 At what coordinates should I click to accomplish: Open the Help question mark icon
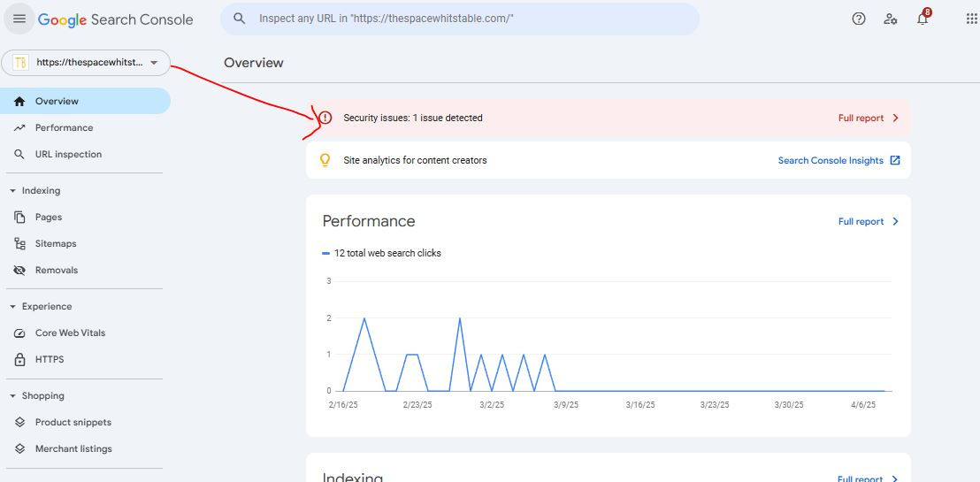tap(859, 19)
